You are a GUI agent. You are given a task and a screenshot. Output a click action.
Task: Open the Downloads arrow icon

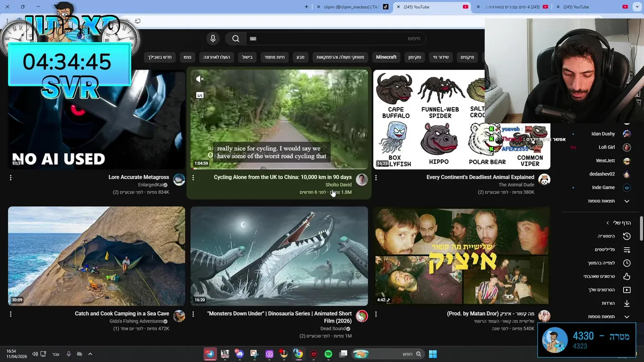pos(626,303)
